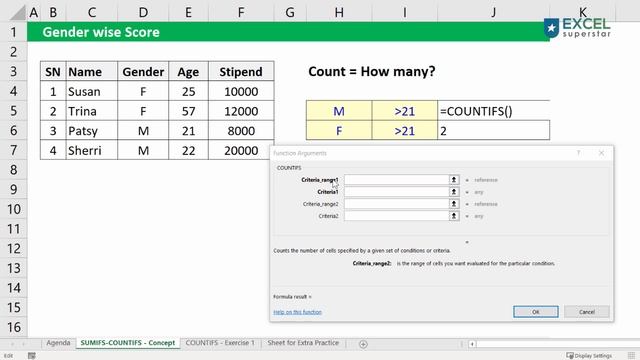Open the Help on this function link
Image resolution: width=640 pixels, height=360 pixels.
point(298,312)
